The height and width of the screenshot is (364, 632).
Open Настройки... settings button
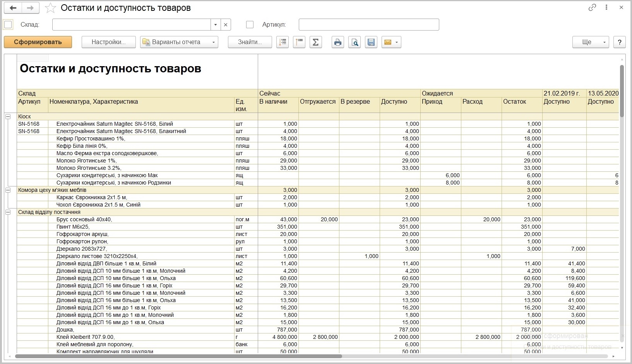click(109, 42)
